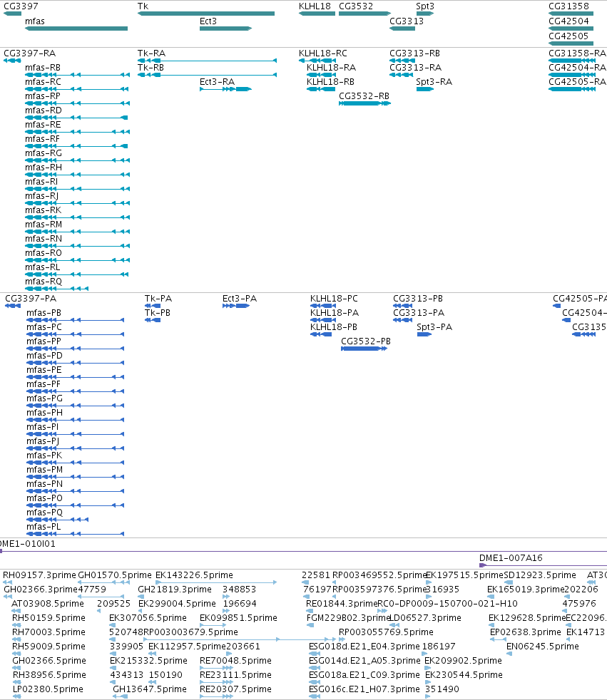607x700 pixels.
Task: Click the LD06527.3prime EST label
Action: click(x=426, y=618)
